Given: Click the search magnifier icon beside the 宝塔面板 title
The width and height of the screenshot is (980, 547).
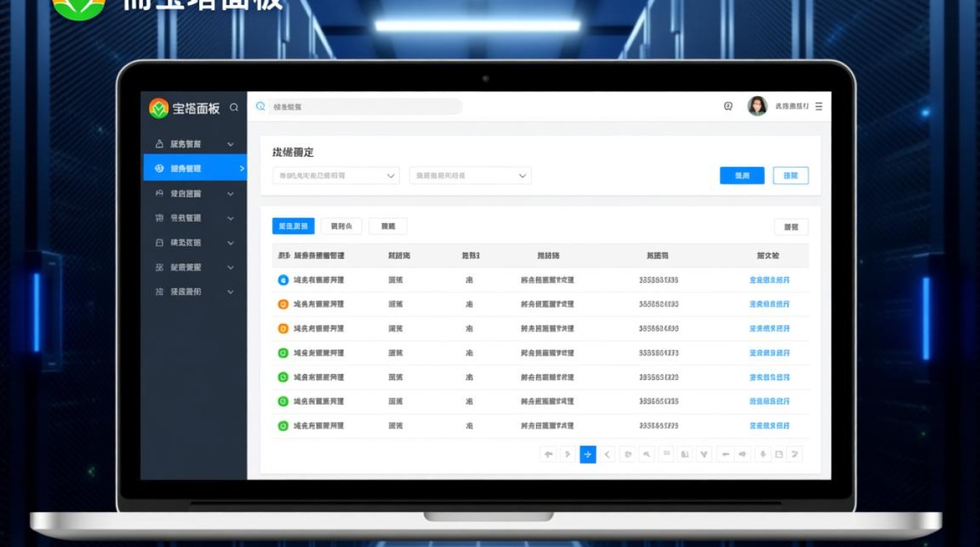Looking at the screenshot, I should click(x=234, y=107).
